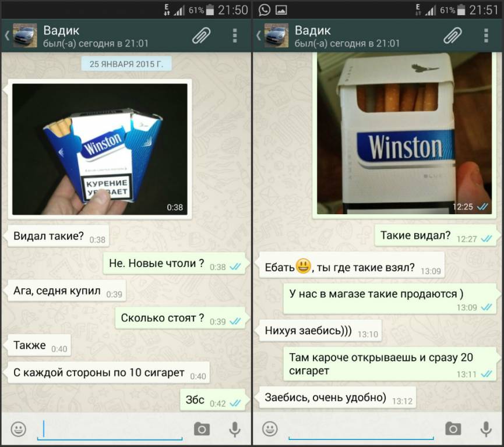Viewport: 504px width, 447px height.
Task: Tap image notification icon in status bar
Action: (x=281, y=10)
